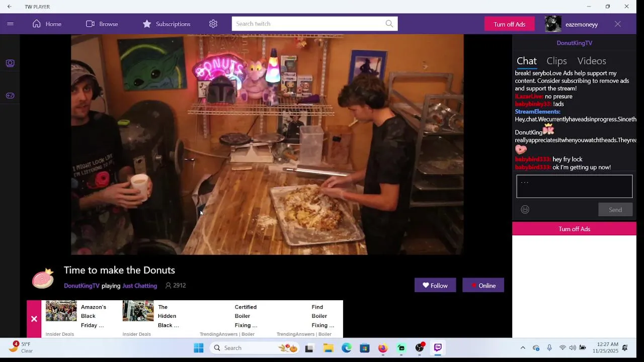Open the settings gear icon
This screenshot has height=362, width=644.
click(213, 24)
